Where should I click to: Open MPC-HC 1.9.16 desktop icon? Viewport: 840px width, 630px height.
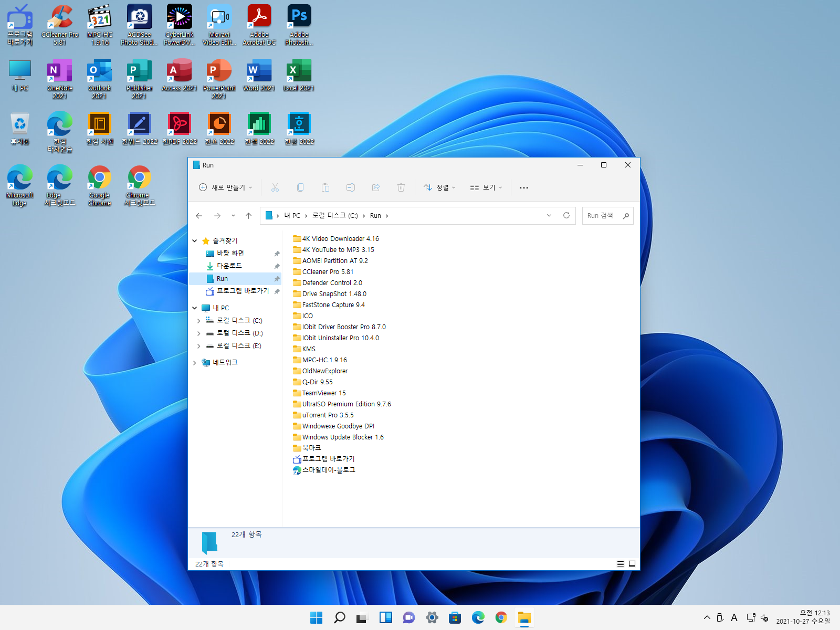coord(100,25)
